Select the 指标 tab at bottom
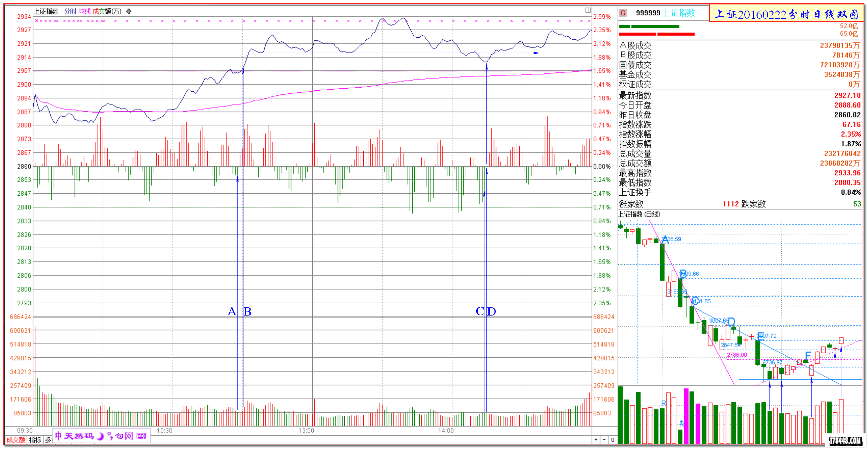Image resolution: width=868 pixels, height=449 pixels. pos(35,440)
